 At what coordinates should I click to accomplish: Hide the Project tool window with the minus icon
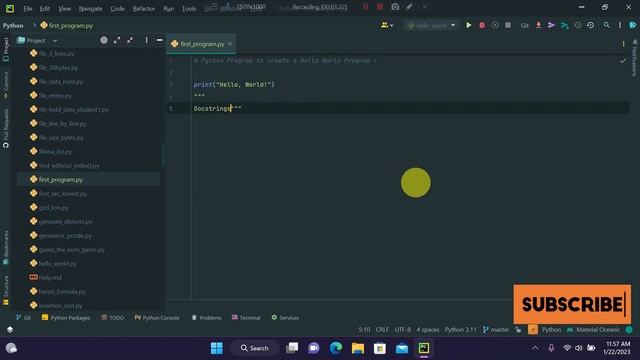tap(160, 40)
